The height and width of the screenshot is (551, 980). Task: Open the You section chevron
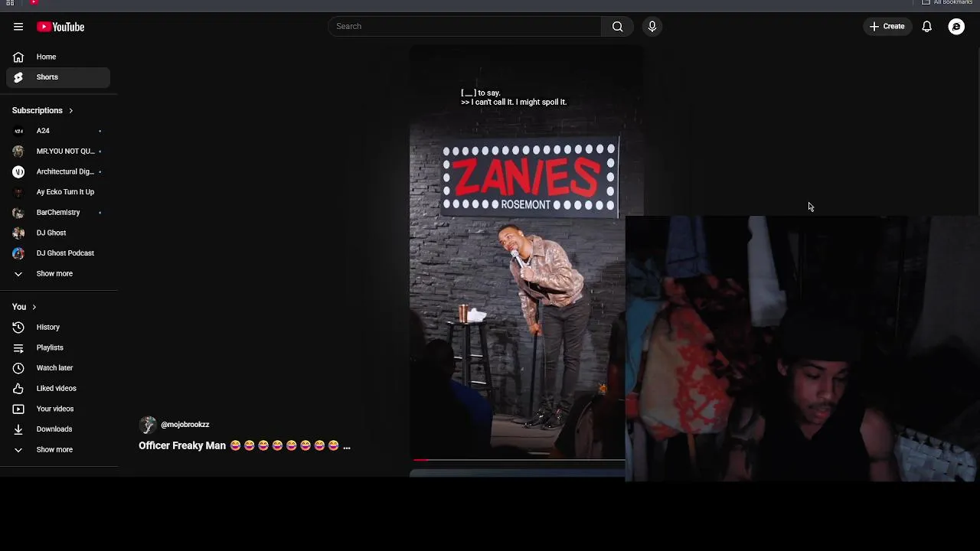34,307
